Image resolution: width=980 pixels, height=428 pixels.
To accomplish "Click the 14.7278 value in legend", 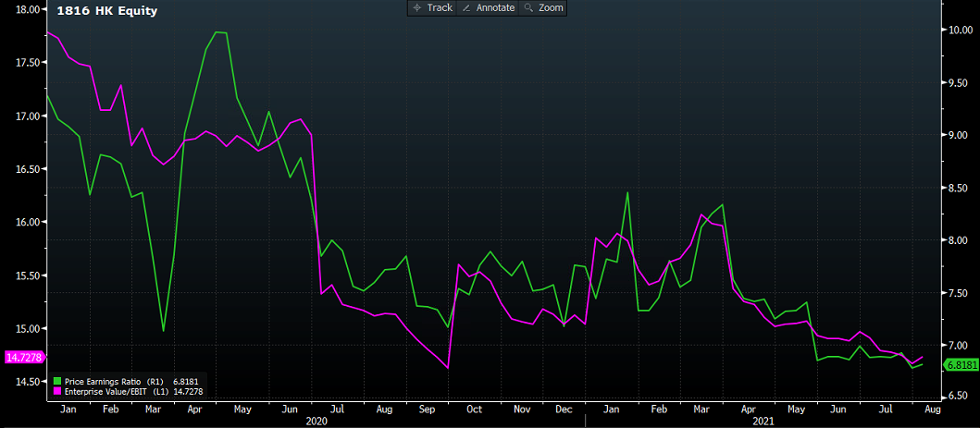I will coord(188,390).
